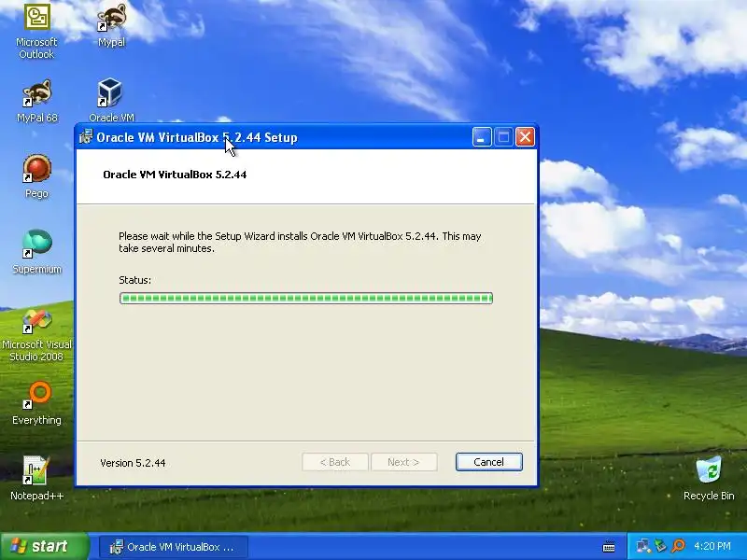Screen dimensions: 747x560
Task: Click the Version 5.2.44 label
Action: point(133,463)
